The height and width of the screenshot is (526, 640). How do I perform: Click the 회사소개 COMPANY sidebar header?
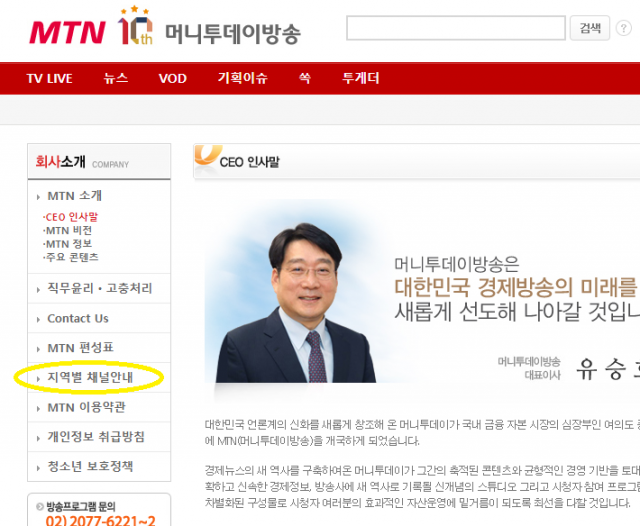point(99,162)
